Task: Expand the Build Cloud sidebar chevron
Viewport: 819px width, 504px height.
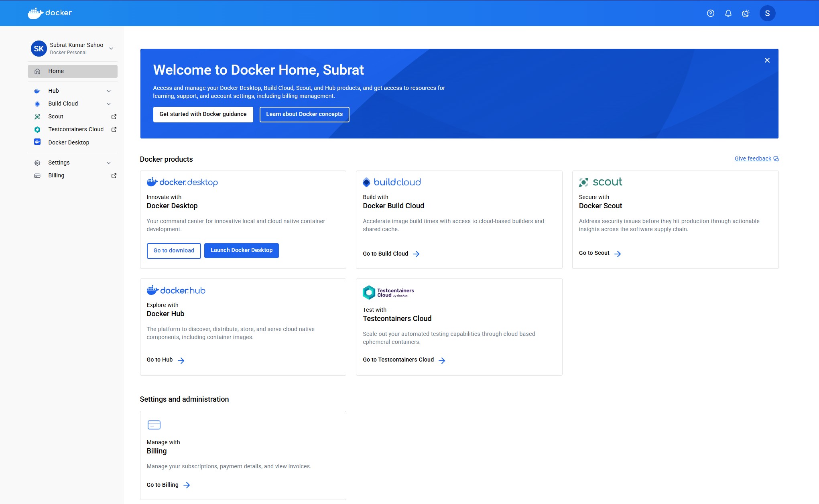Action: pos(109,104)
